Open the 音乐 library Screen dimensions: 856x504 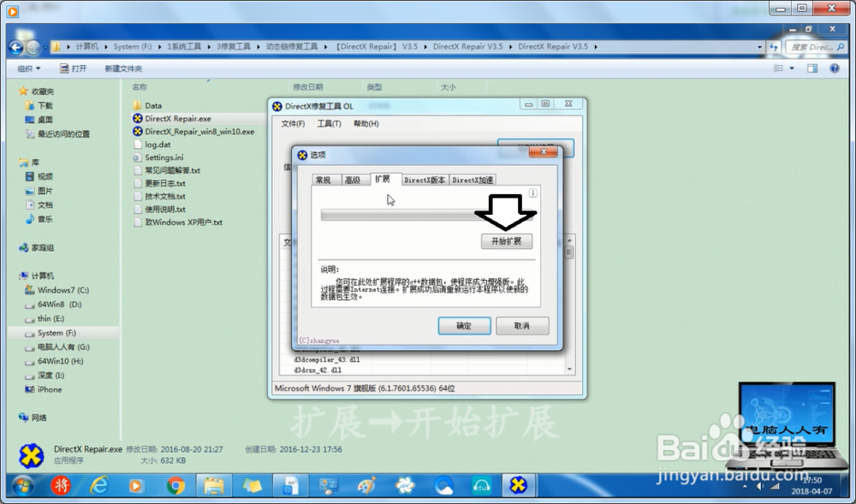click(x=39, y=219)
